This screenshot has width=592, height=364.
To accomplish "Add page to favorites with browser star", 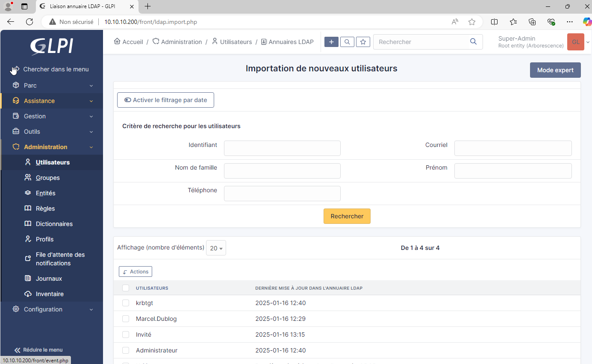I will click(x=472, y=22).
